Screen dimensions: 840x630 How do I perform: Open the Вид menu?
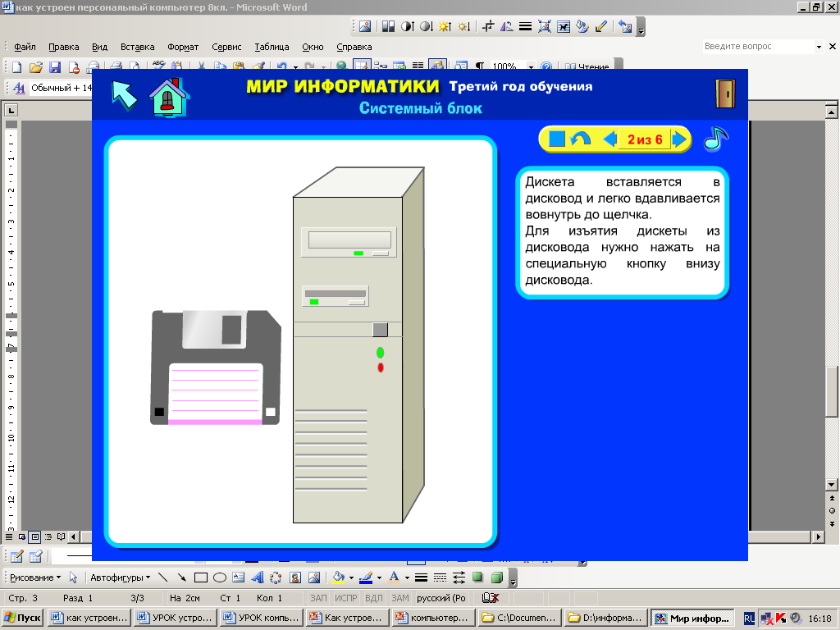(99, 47)
